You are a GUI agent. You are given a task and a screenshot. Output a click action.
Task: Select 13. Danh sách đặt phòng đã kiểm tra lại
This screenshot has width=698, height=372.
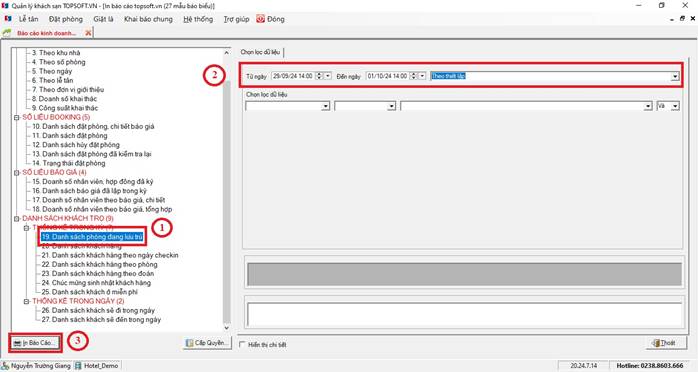click(x=92, y=154)
